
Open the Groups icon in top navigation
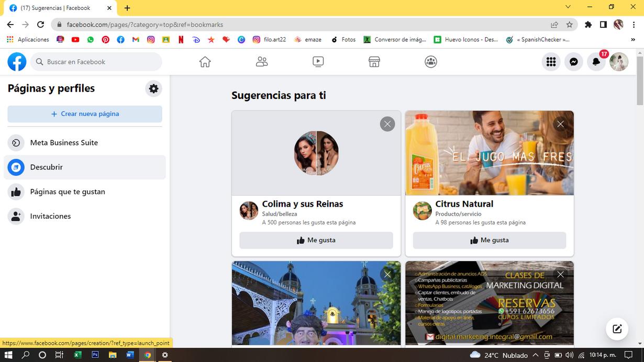click(x=430, y=62)
